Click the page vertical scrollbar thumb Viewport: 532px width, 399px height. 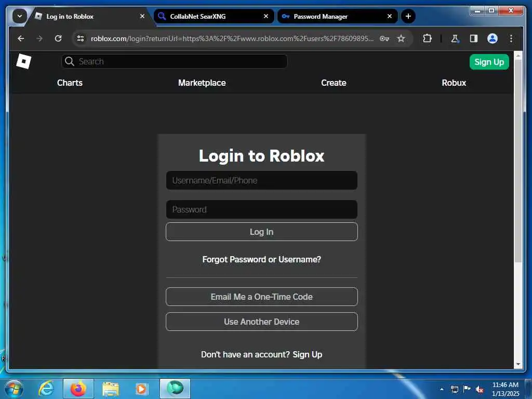tap(518, 161)
